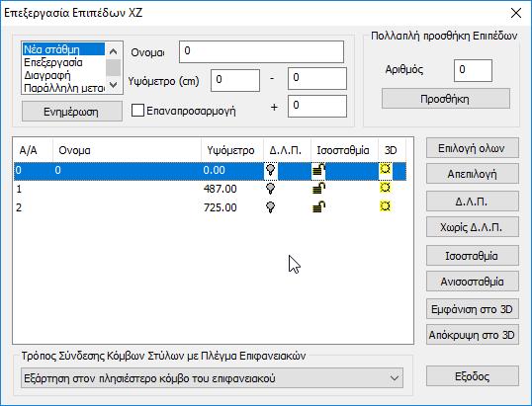
Task: Click Επιλογή ολων button
Action: [473, 148]
